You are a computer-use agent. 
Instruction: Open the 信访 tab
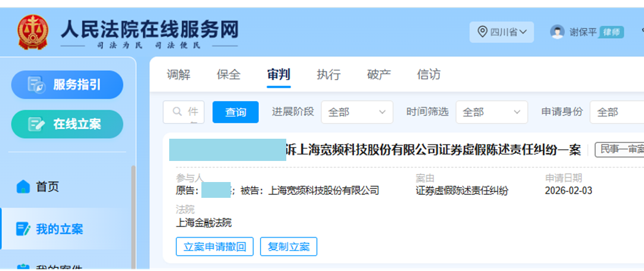[429, 75]
